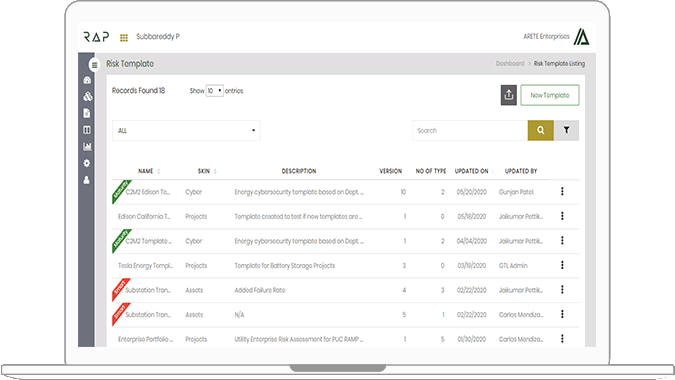
Task: Click the Updated On column header
Action: 471,171
